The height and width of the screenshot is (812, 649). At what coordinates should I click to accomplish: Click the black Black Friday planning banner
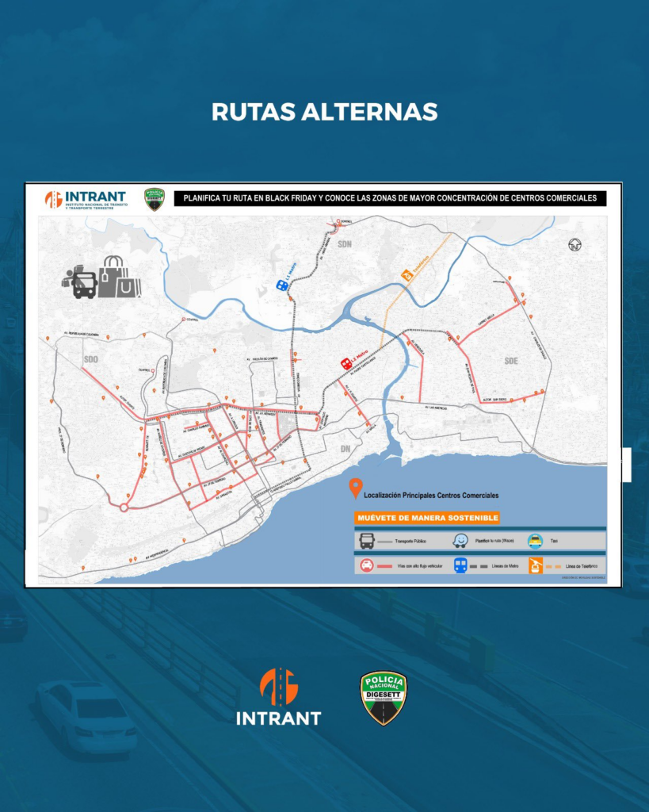pos(390,198)
